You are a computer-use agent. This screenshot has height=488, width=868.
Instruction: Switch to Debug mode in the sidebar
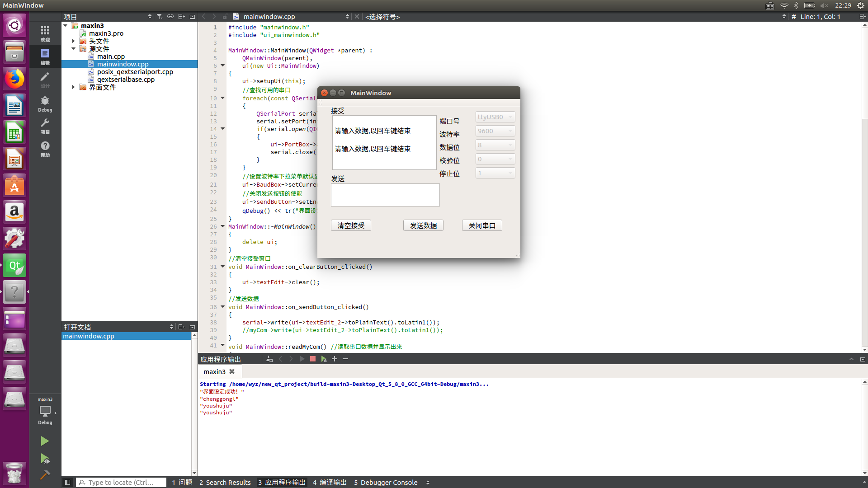45,103
